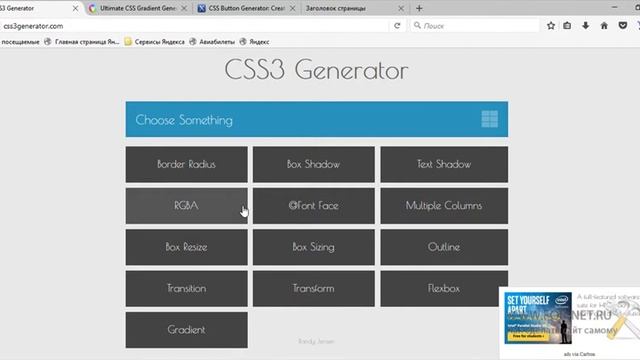Image resolution: width=640 pixels, height=360 pixels.
Task: Open the Multiple Columns generator
Action: 444,206
